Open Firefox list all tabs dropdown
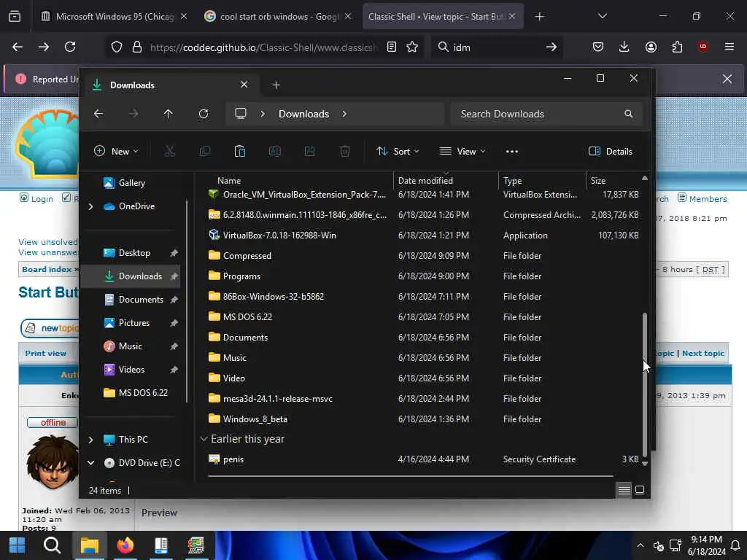The width and height of the screenshot is (747, 560). tap(602, 16)
